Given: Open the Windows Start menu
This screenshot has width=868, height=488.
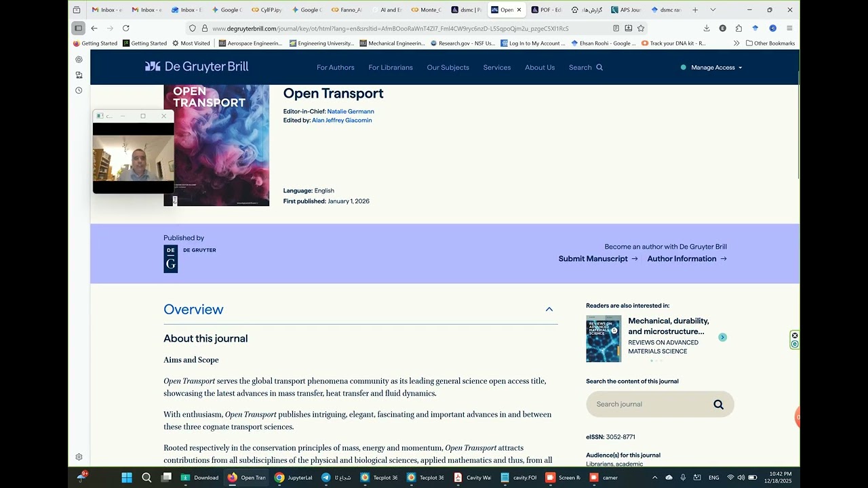Looking at the screenshot, I should coord(127,477).
